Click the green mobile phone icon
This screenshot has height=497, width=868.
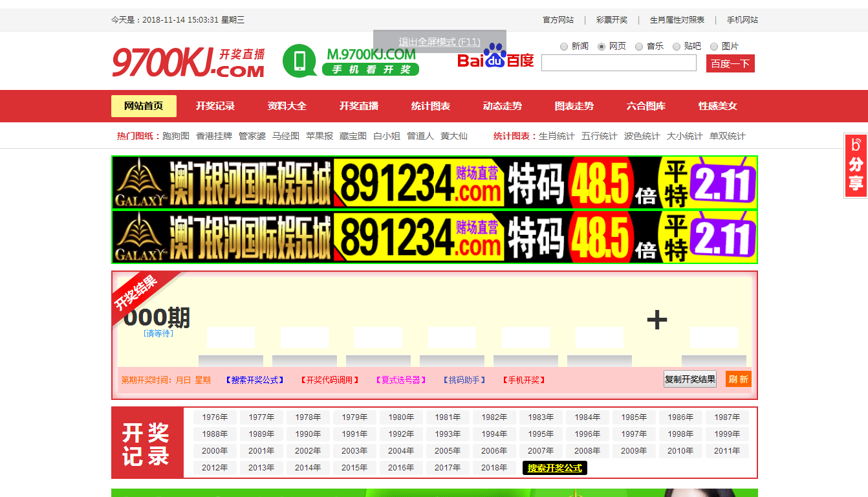click(x=299, y=61)
